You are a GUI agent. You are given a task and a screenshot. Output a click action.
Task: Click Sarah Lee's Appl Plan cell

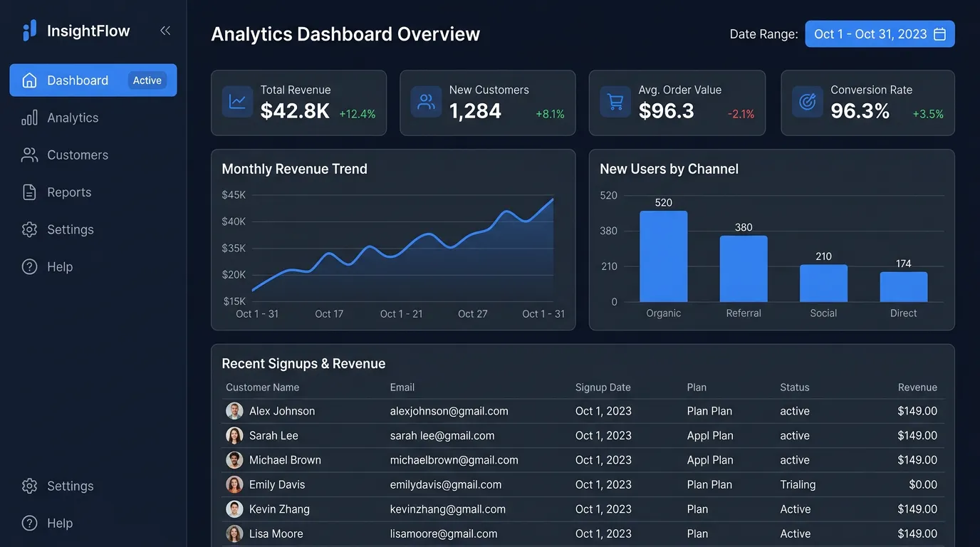click(710, 435)
